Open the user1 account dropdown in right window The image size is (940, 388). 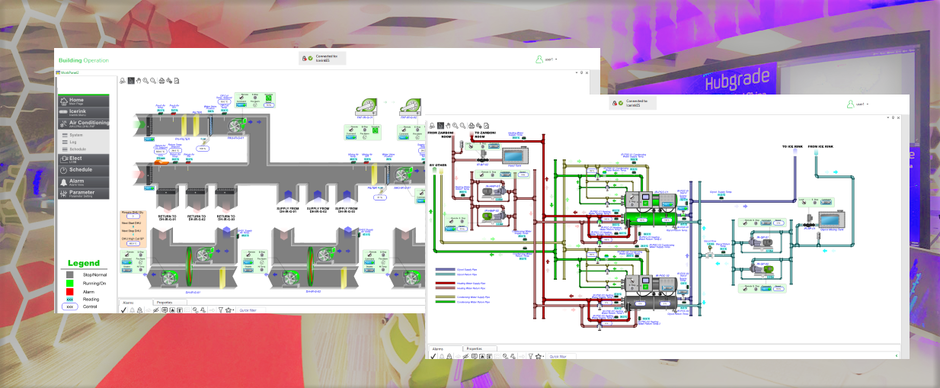[x=858, y=104]
